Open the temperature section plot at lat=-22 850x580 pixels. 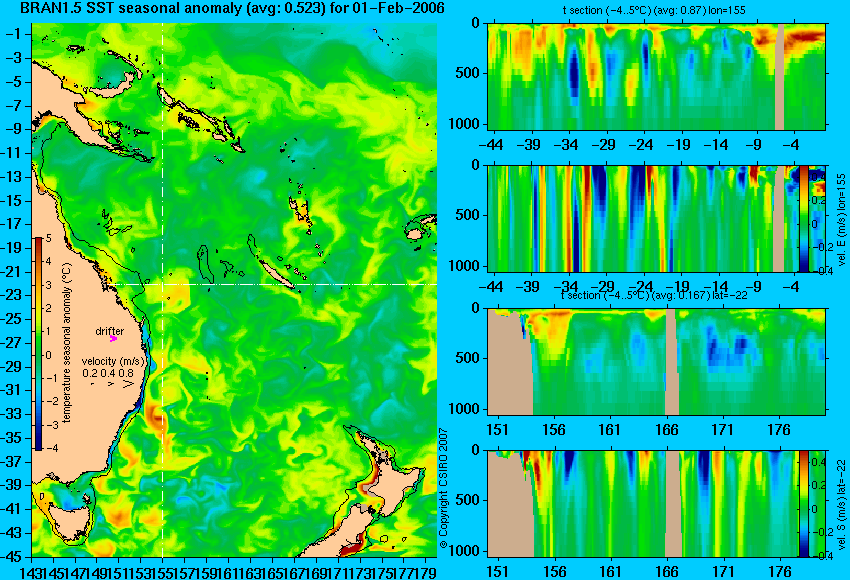(x=657, y=361)
